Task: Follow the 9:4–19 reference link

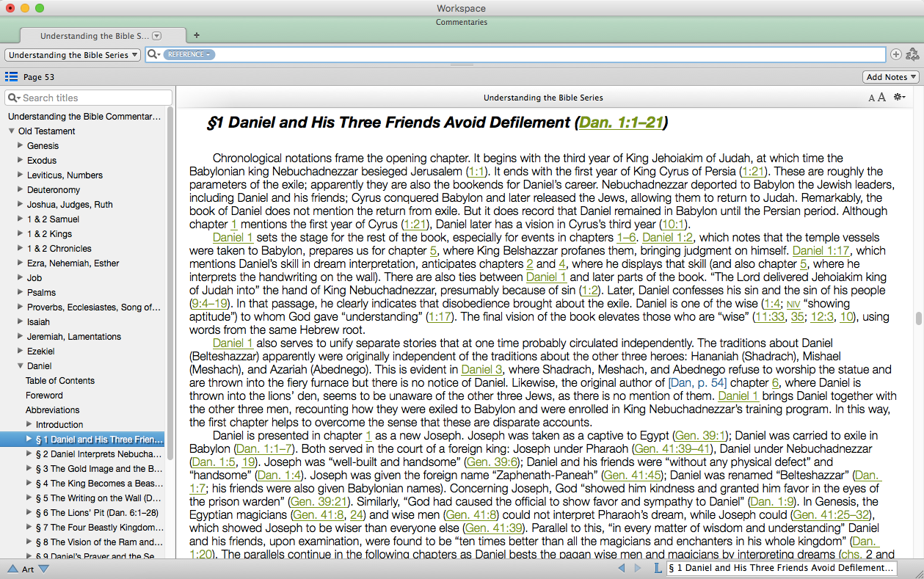Action: click(x=210, y=304)
